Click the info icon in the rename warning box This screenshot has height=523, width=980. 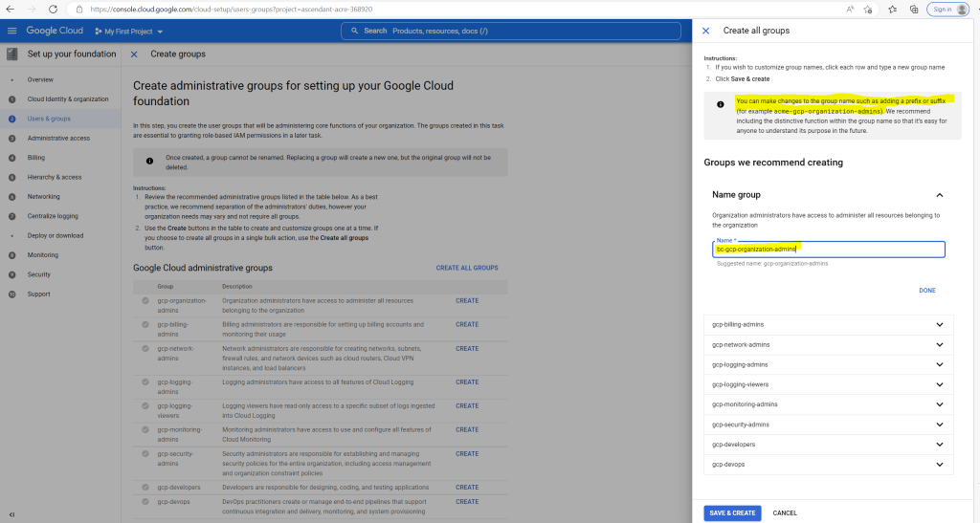[149, 161]
